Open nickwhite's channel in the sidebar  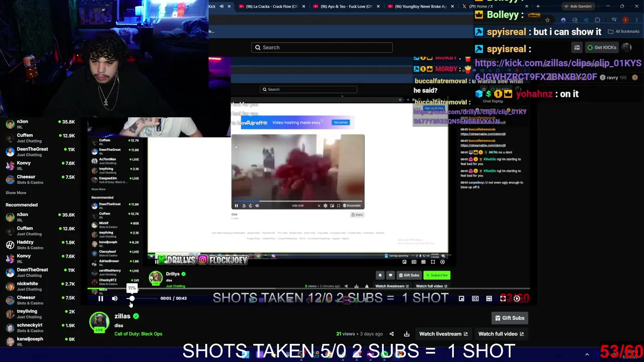(40, 286)
